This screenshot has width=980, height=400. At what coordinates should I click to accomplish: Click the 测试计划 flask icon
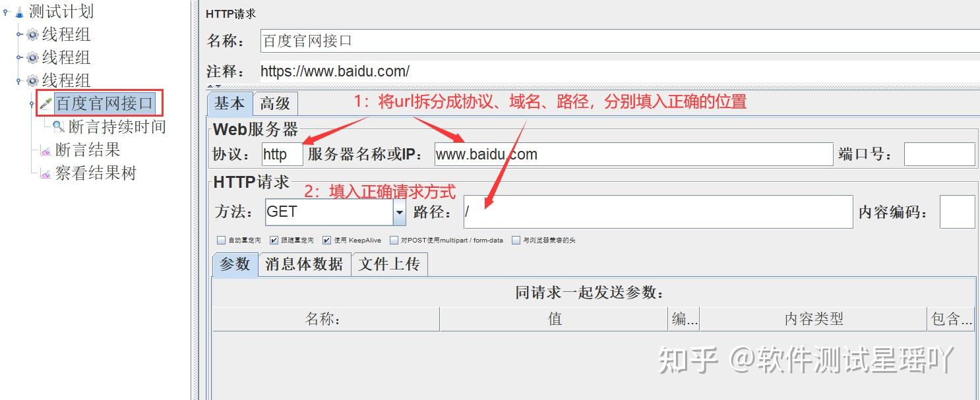click(19, 11)
